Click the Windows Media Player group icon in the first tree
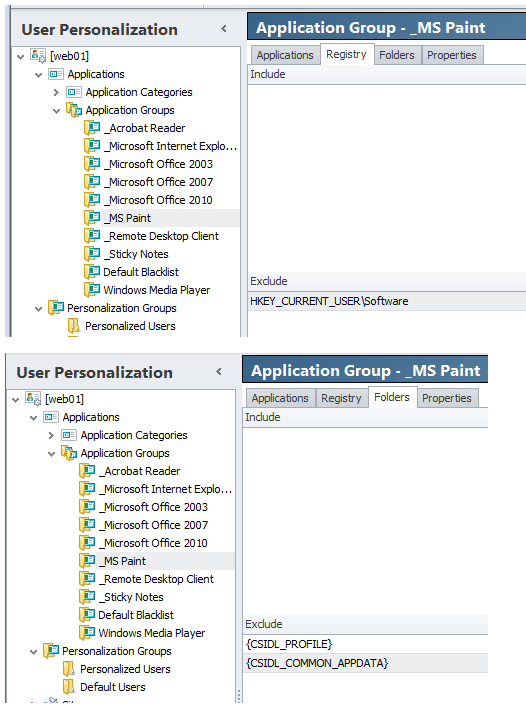Image resolution: width=526 pixels, height=711 pixels. (92, 289)
